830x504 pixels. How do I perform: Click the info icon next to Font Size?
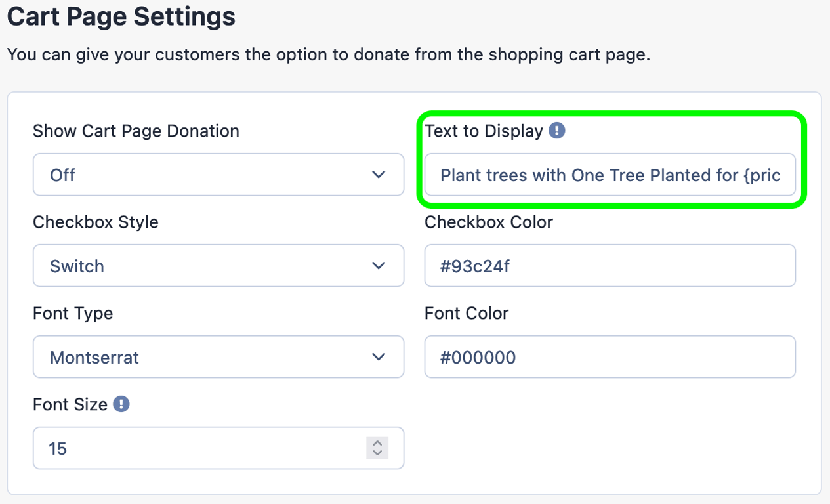click(121, 404)
